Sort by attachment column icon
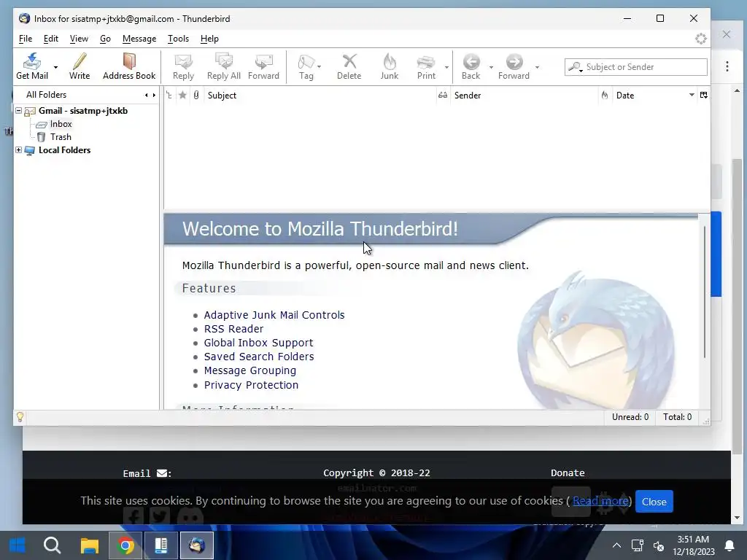This screenshot has width=747, height=560. [196, 96]
